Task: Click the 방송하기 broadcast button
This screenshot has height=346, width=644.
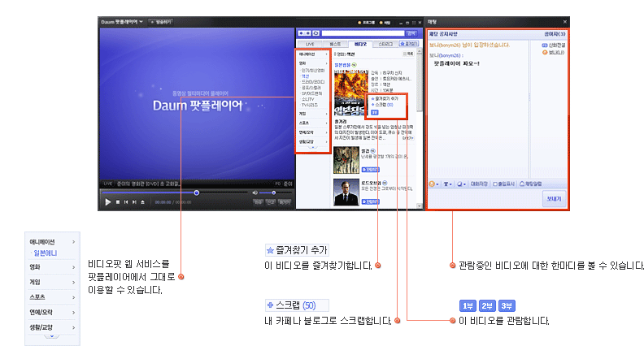Action: click(161, 22)
